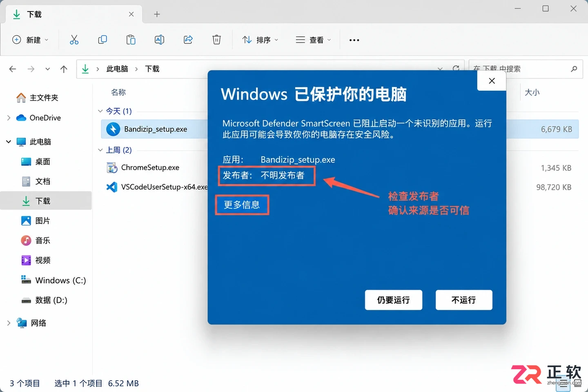The image size is (588, 392).
Task: Open the 查看 view dropdown
Action: point(313,40)
